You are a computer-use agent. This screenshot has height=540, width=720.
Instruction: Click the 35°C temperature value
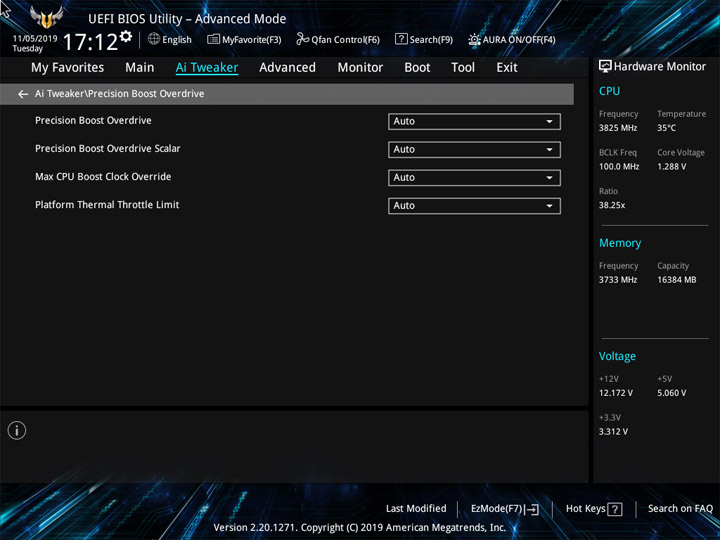tap(666, 128)
